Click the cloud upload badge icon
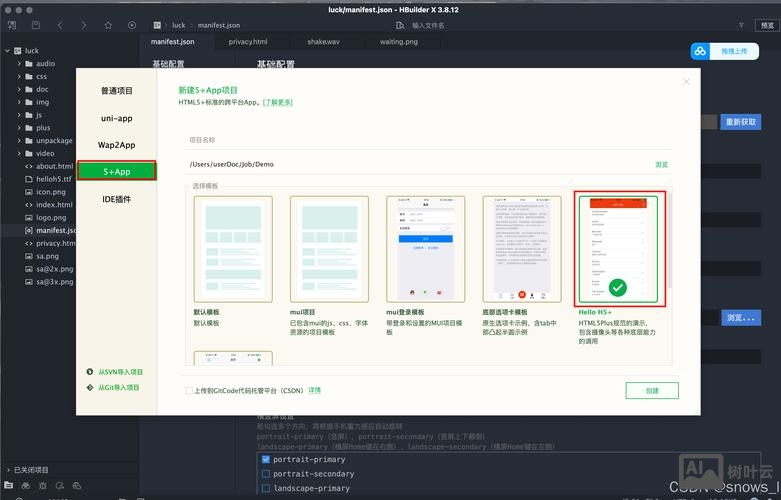The width and height of the screenshot is (781, 500). 700,51
